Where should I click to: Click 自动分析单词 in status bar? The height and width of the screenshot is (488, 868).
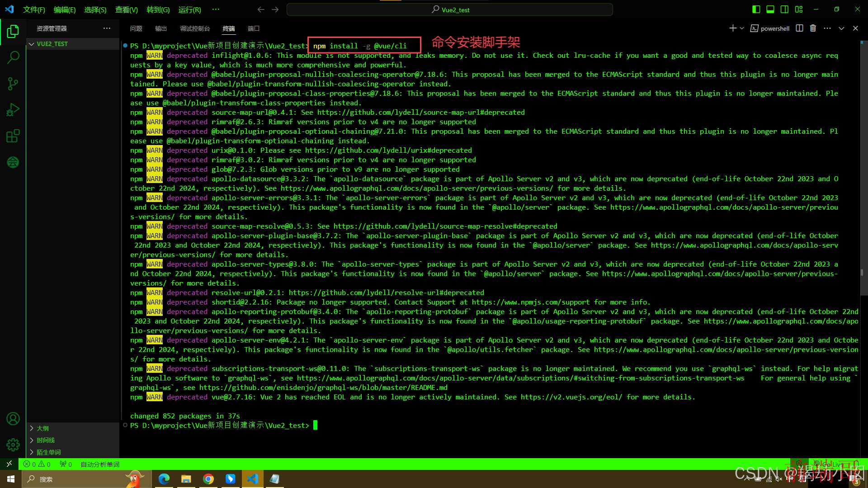(x=100, y=464)
